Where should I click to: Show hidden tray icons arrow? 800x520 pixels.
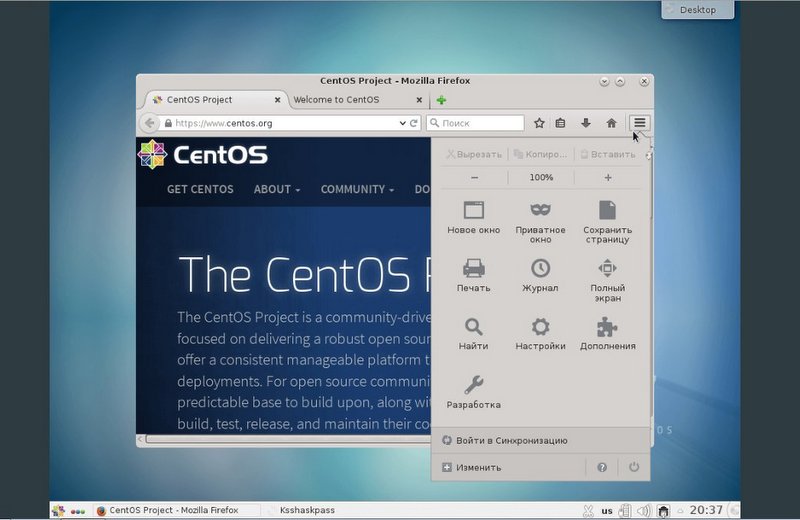[680, 511]
